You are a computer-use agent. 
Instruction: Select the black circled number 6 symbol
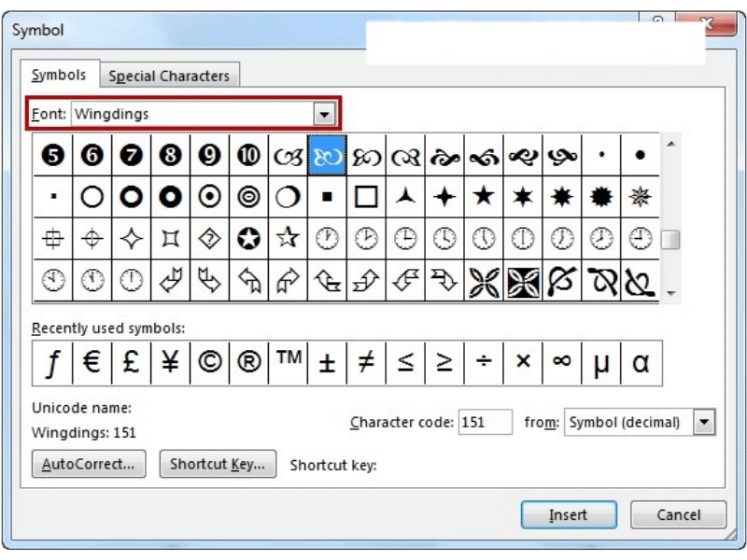[x=92, y=155]
